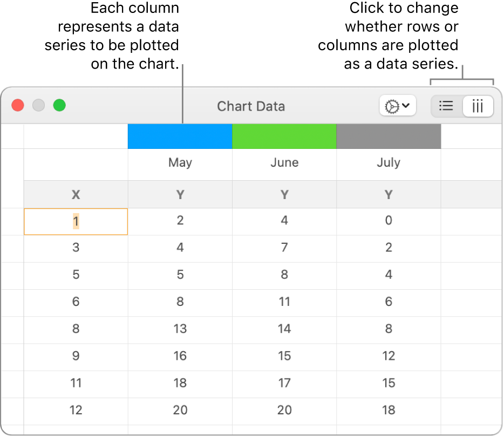Click the blue May series color bar

click(180, 136)
